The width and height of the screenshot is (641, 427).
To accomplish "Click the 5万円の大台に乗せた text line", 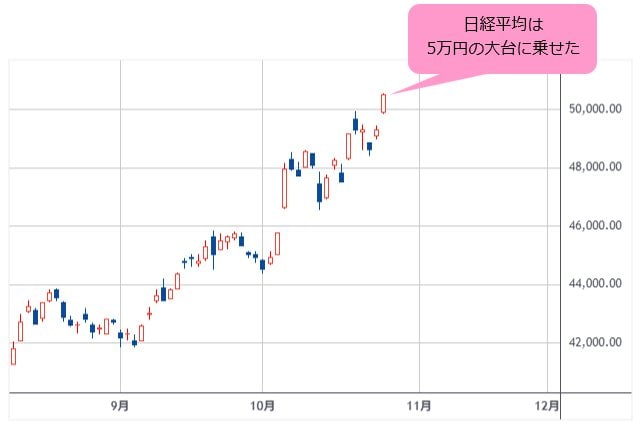I will click(x=502, y=48).
